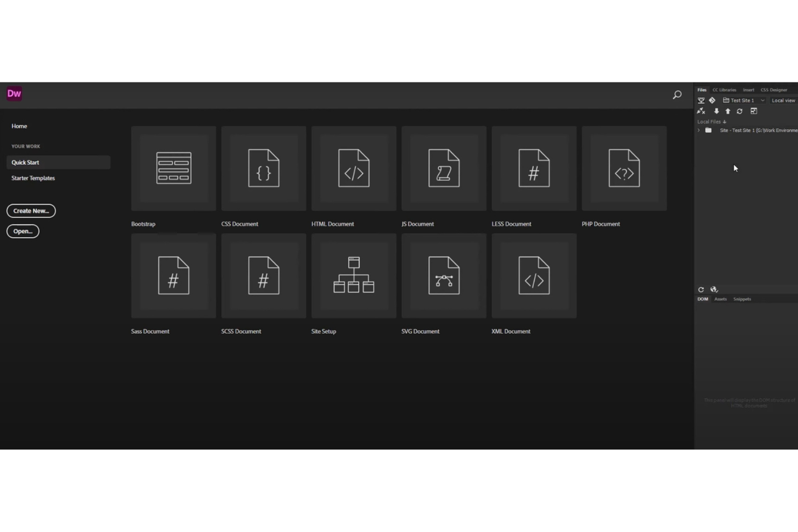The width and height of the screenshot is (798, 532).
Task: Click the globe with checkmark icon
Action: pos(714,289)
